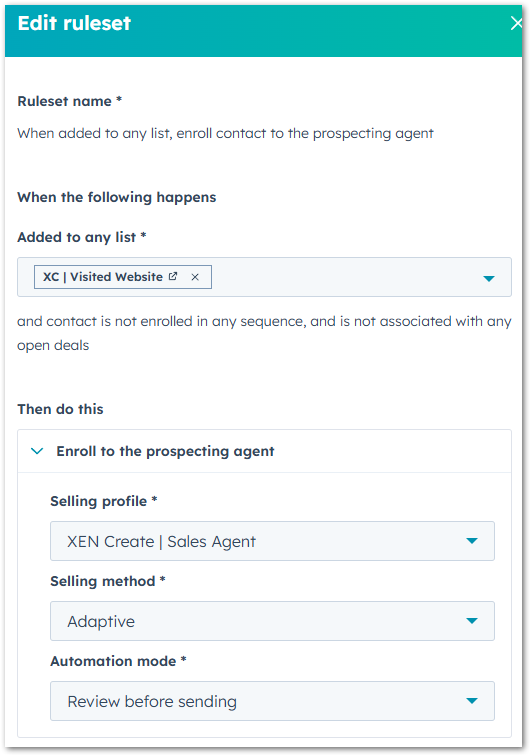Open XC | Visited Website external link icon
531x756 pixels.
[173, 276]
